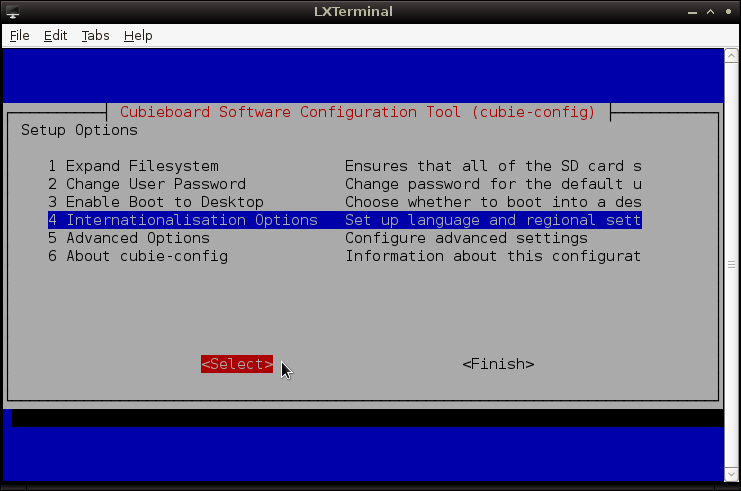The height and width of the screenshot is (491, 741).
Task: Open the Help menu
Action: 138,35
